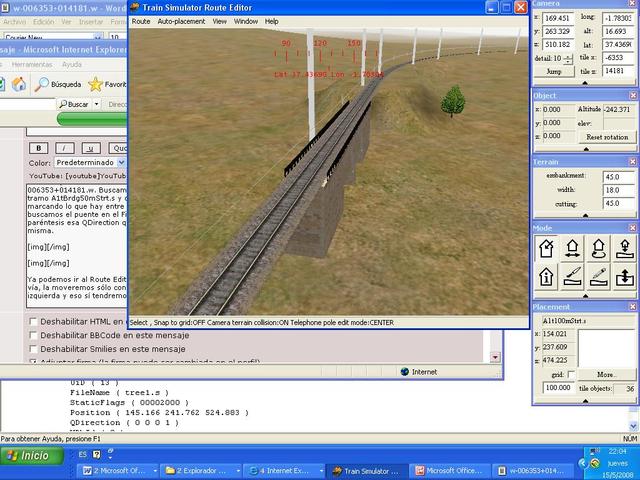Viewport: 640px width, 480px height.
Task: Toggle the grid checkbox in Placement panel
Action: (571, 374)
